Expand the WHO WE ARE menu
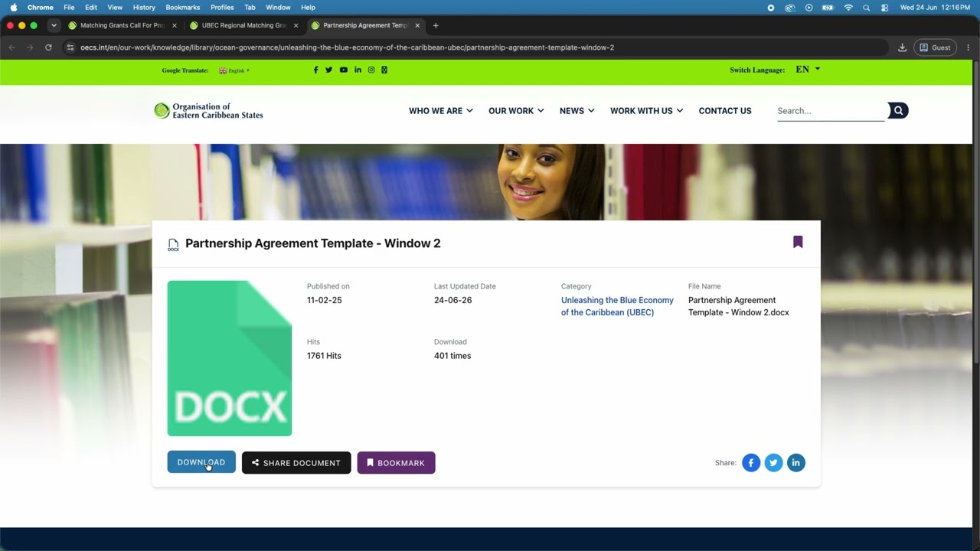The image size is (980, 551). click(x=441, y=111)
